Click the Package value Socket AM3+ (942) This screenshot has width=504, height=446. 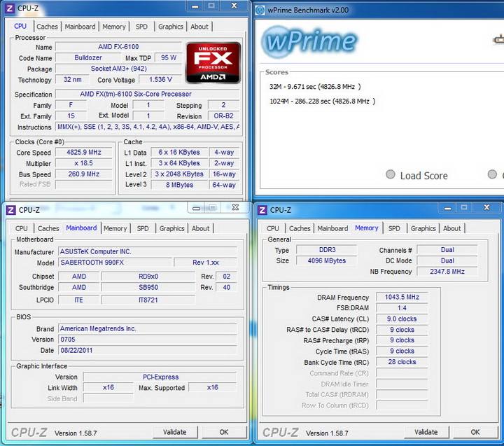118,69
